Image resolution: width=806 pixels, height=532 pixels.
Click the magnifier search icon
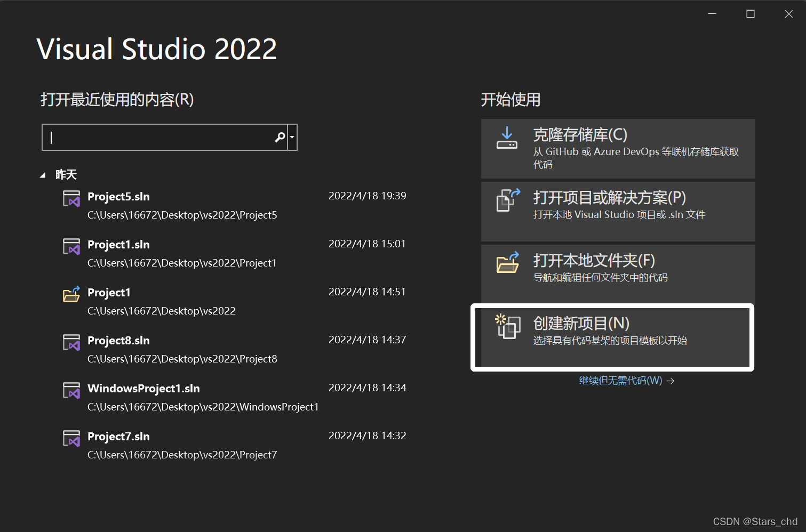pyautogui.click(x=280, y=138)
